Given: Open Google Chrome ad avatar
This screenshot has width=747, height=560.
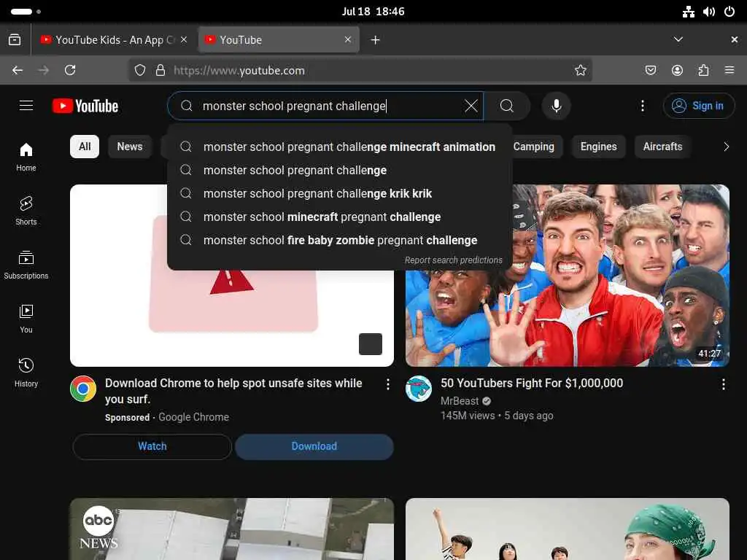Looking at the screenshot, I should 83,389.
